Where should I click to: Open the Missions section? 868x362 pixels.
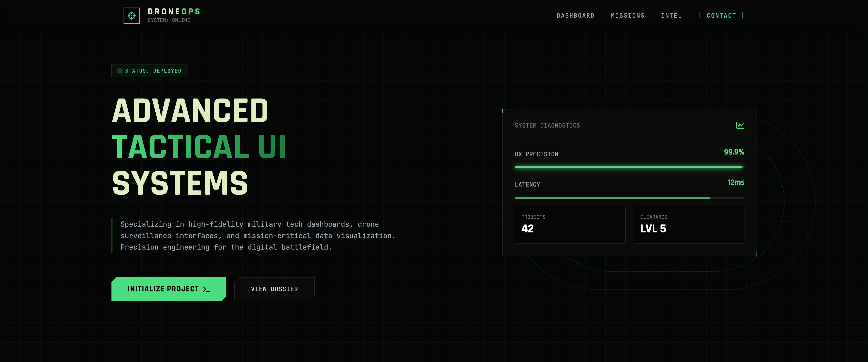click(627, 15)
